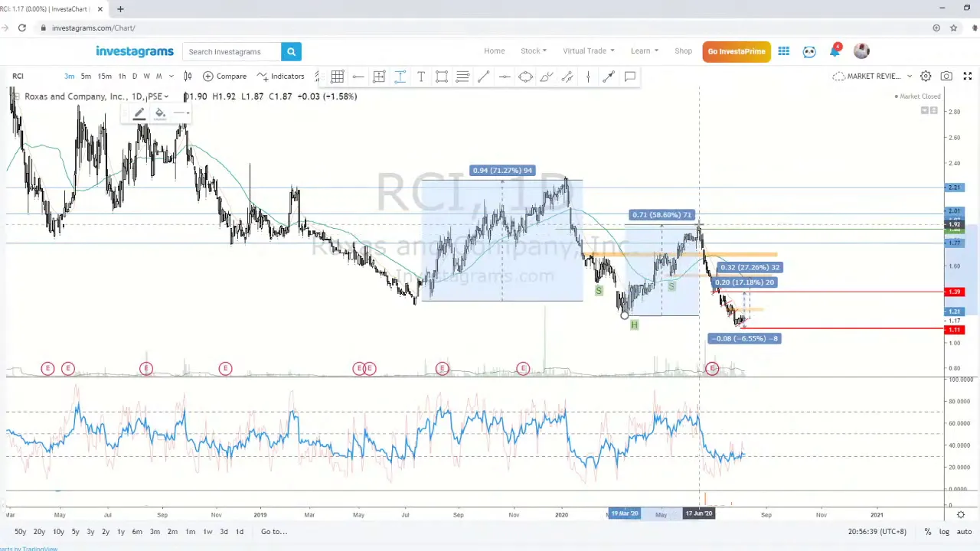
Task: Set range to 1w
Action: pyautogui.click(x=207, y=532)
